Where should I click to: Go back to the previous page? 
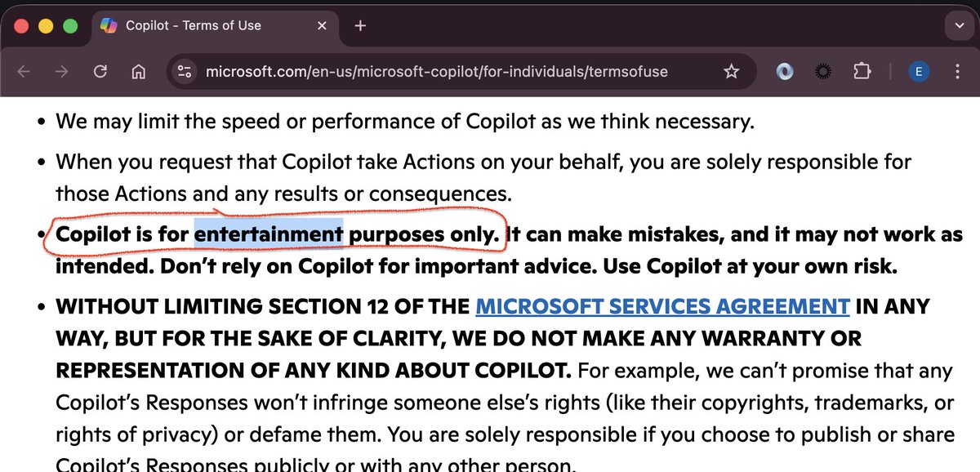click(x=24, y=72)
